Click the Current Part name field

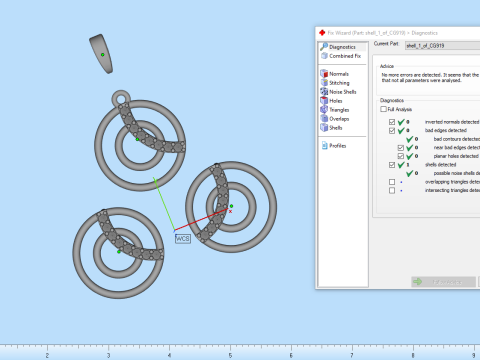click(442, 46)
